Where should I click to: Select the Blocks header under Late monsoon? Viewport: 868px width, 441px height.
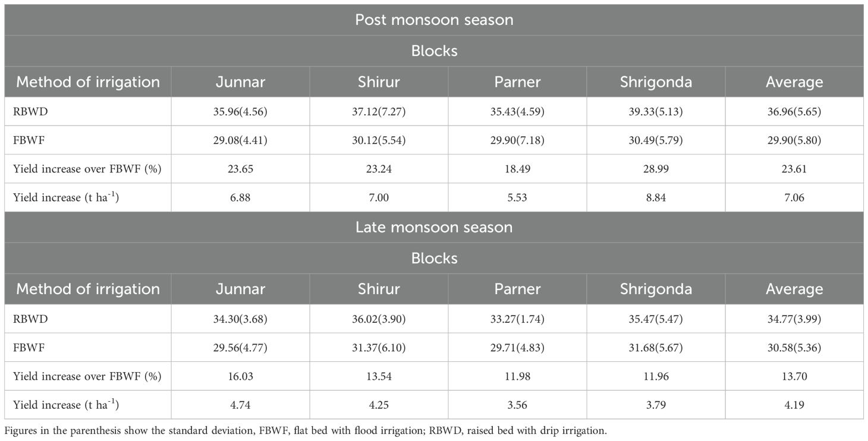click(x=434, y=259)
